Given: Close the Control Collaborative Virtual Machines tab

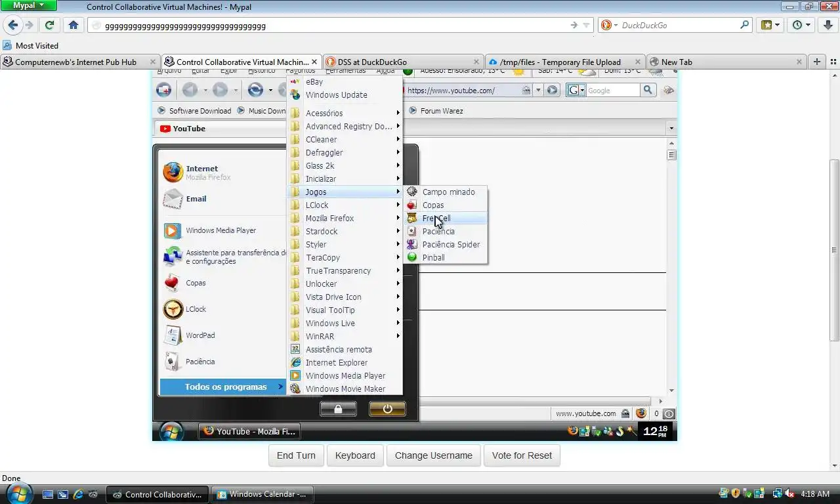Looking at the screenshot, I should [314, 62].
